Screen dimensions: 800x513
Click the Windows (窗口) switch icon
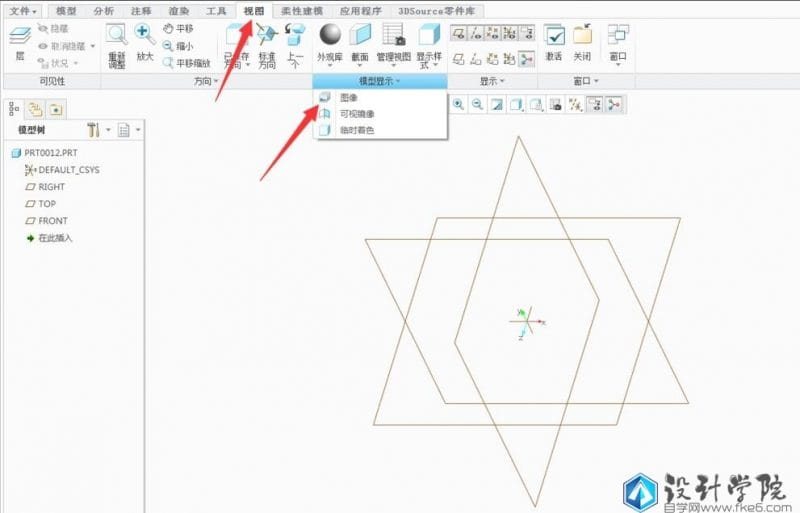pos(618,35)
